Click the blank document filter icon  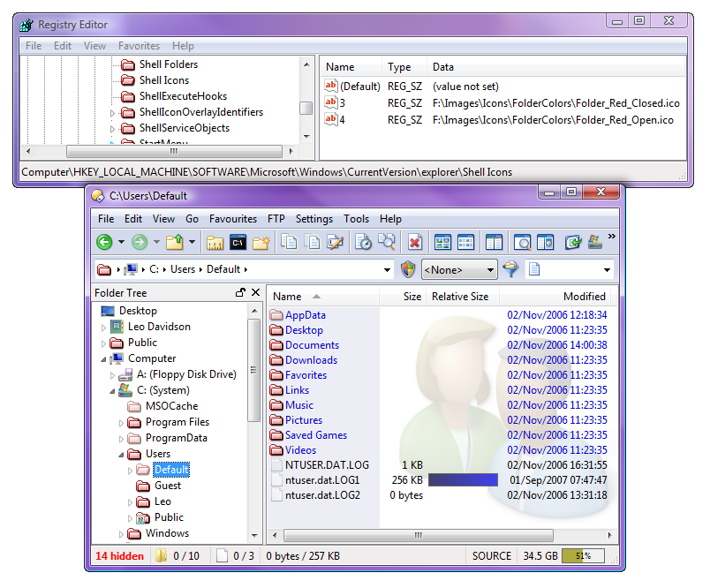[x=534, y=269]
